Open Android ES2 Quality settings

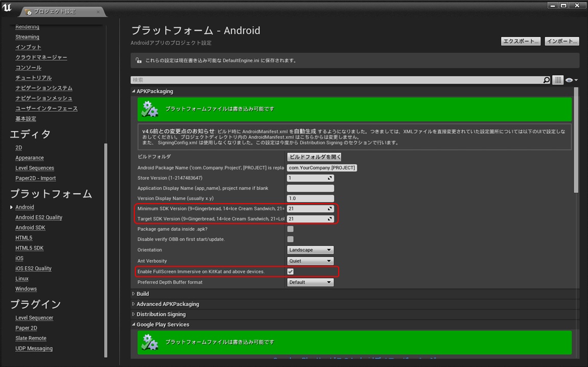click(39, 217)
